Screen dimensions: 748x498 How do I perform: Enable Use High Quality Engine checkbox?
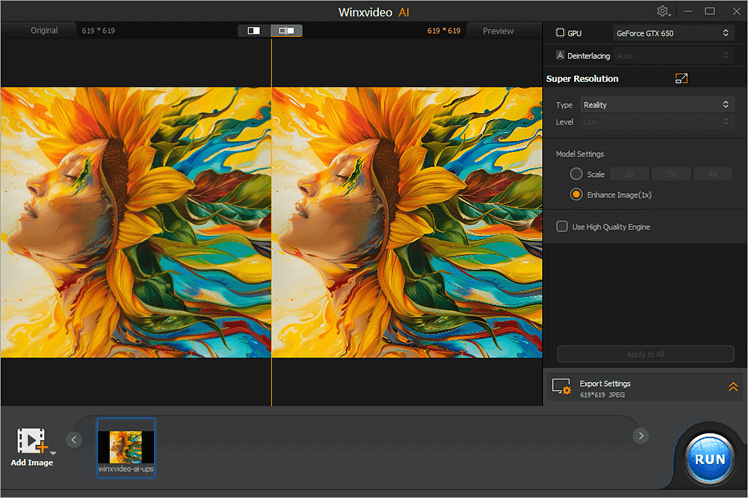(x=562, y=227)
